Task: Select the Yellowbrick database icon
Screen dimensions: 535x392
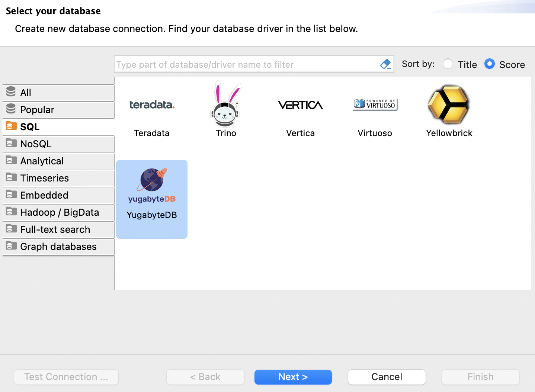Action: pos(449,105)
